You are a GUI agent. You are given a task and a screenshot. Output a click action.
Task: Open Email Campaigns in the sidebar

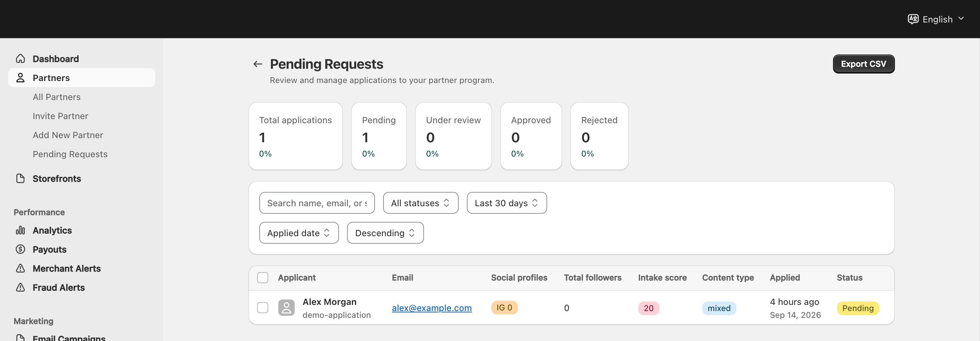[81, 337]
